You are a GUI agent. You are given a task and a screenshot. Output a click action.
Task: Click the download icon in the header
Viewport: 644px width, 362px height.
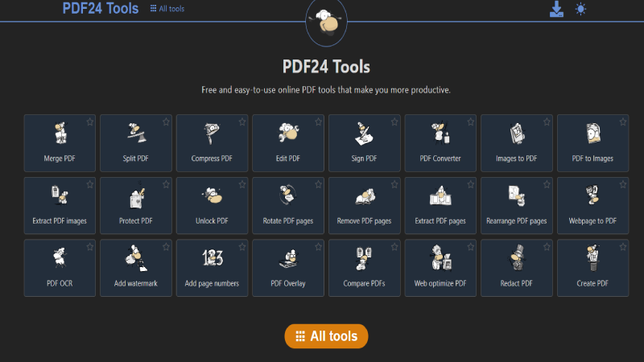pyautogui.click(x=556, y=9)
